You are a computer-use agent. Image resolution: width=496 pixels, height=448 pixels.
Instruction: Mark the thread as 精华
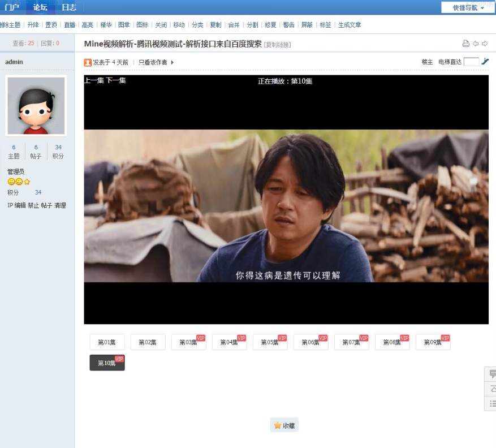coord(106,25)
